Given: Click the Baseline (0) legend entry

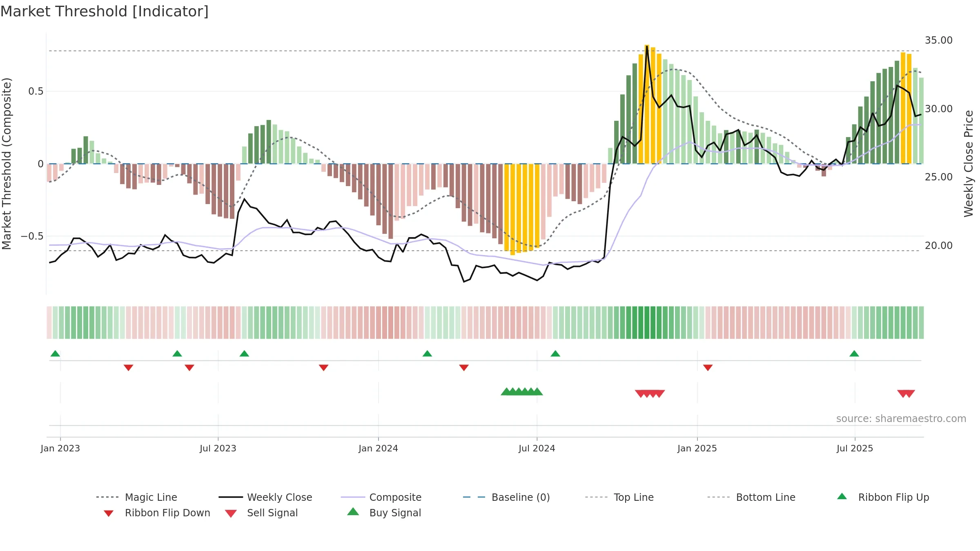Looking at the screenshot, I should pyautogui.click(x=506, y=497).
